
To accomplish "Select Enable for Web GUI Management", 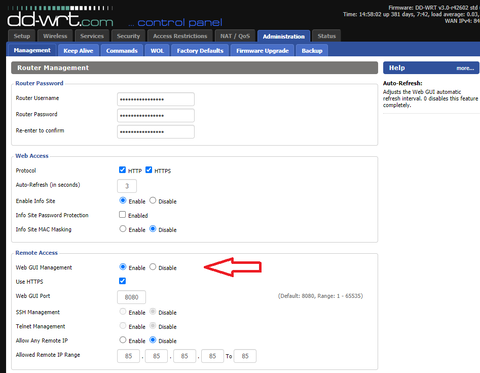I will click(x=123, y=267).
